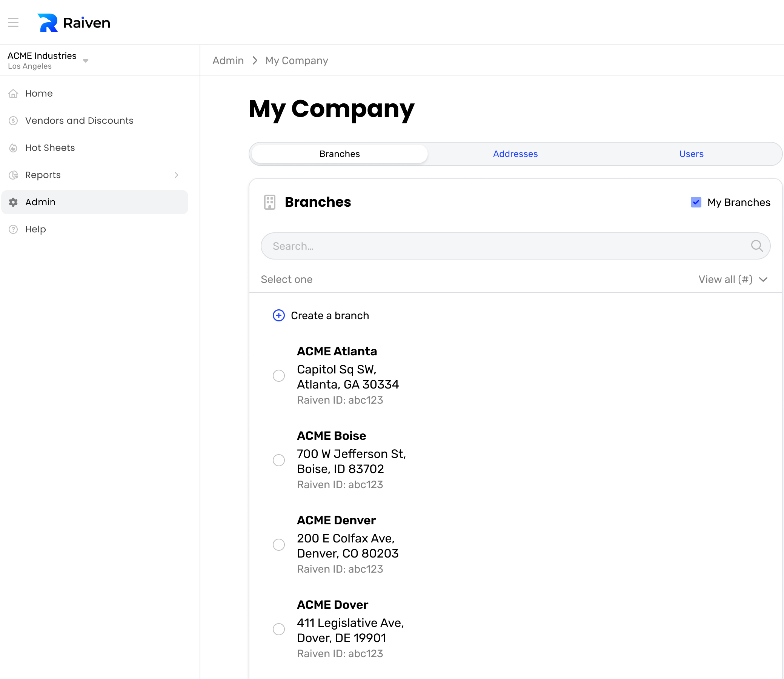Click the Select one label

pos(286,280)
